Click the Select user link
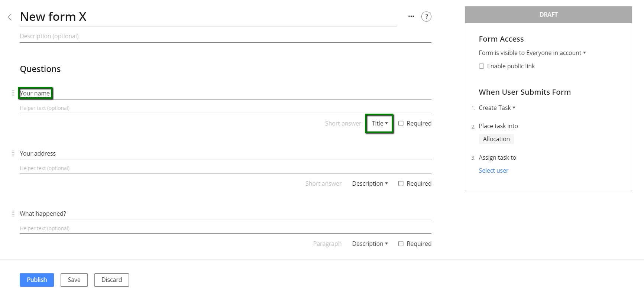This screenshot has width=644, height=296. coord(493,170)
